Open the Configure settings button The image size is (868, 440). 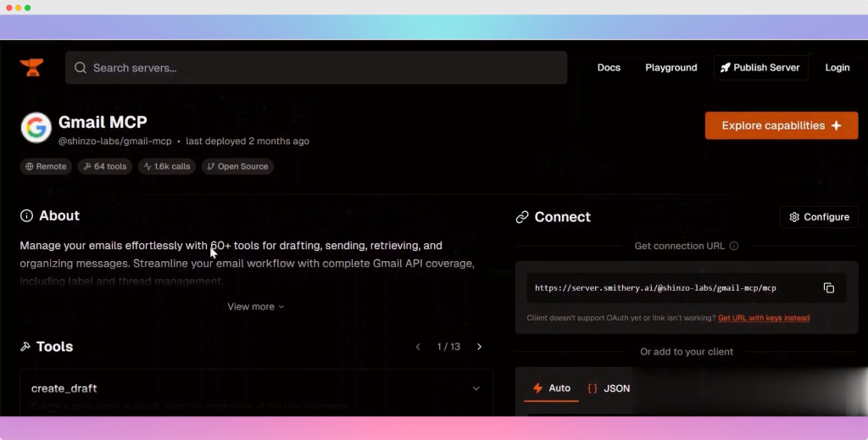(x=819, y=217)
